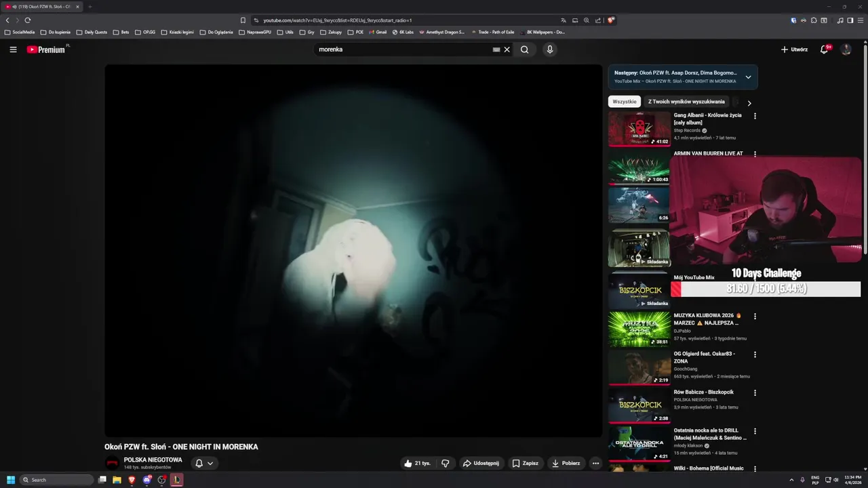Open the SocialMedia bookmarks folder

tap(19, 32)
